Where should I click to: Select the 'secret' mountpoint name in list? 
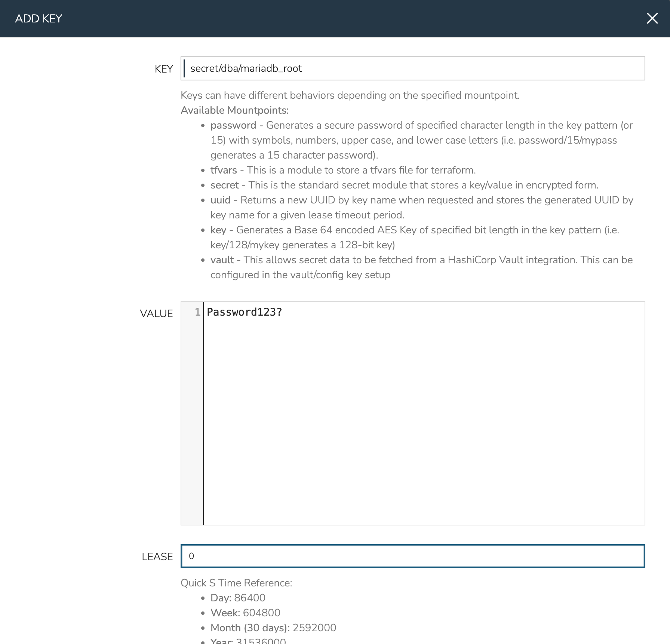pyautogui.click(x=224, y=185)
